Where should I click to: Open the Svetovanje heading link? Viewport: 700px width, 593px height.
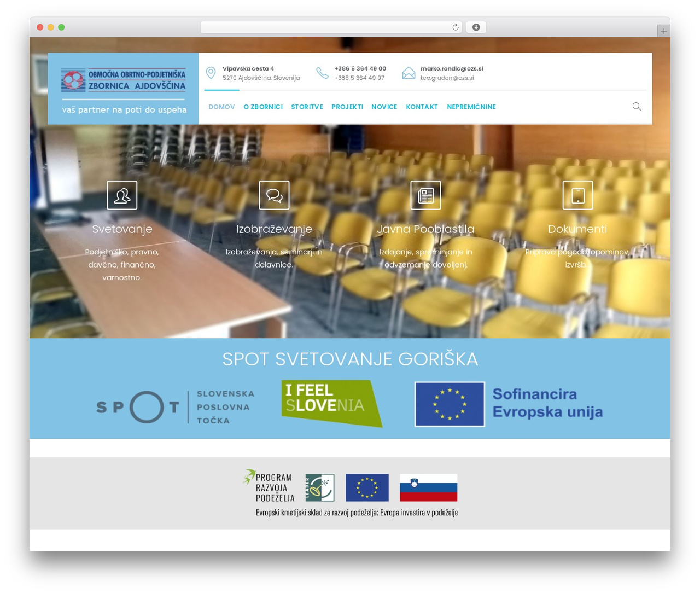tap(122, 229)
